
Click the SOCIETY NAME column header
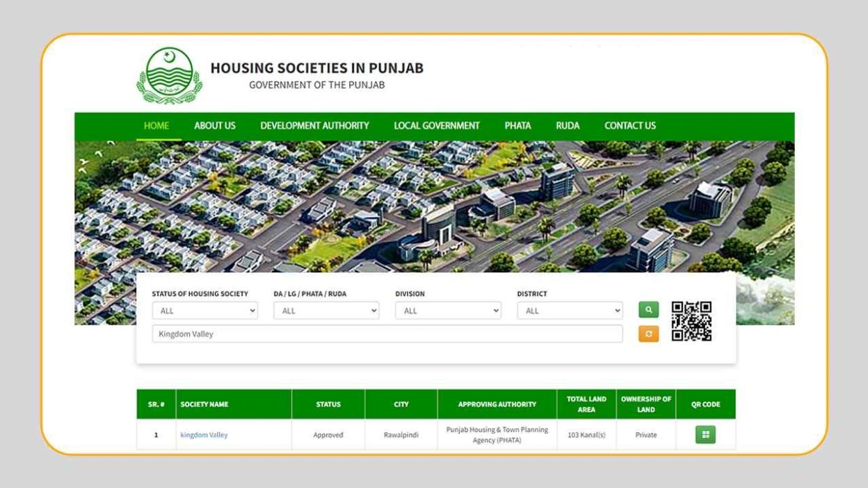[234, 405]
